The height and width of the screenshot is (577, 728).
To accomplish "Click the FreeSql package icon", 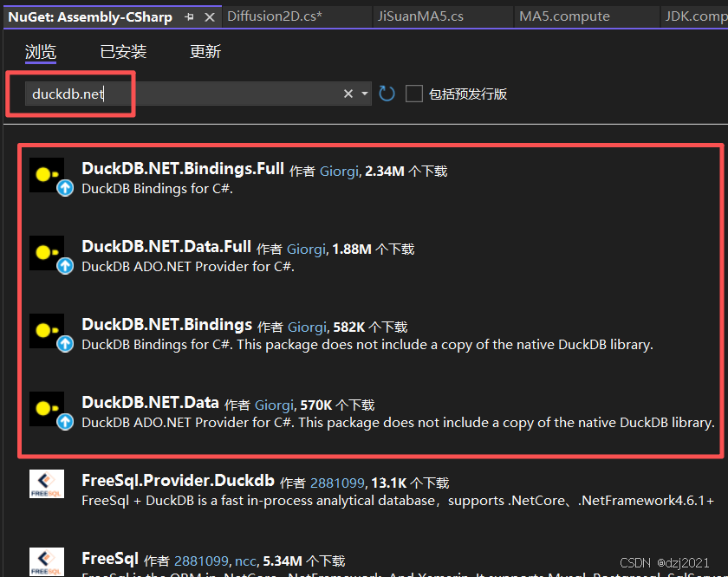I will 47,562.
